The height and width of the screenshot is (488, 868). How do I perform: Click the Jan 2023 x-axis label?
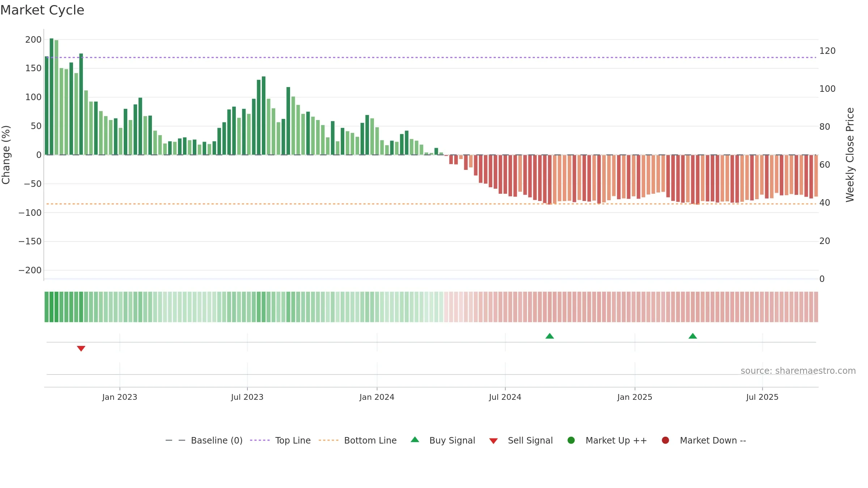[120, 397]
